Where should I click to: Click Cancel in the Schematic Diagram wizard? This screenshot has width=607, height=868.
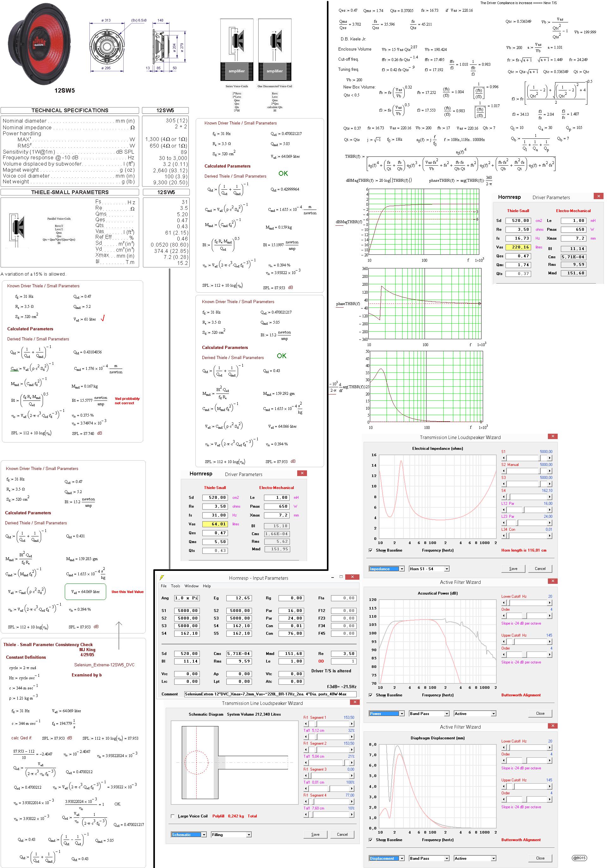[342, 834]
